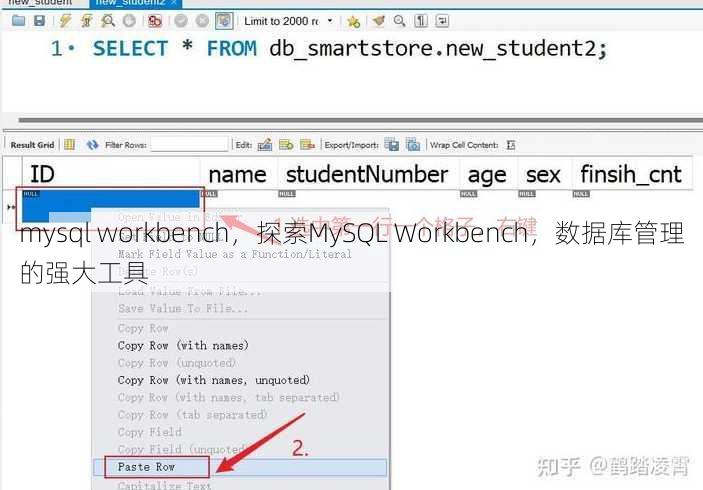
Task: Select the NULL cell under finsih_cnt
Action: pyautogui.click(x=581, y=194)
